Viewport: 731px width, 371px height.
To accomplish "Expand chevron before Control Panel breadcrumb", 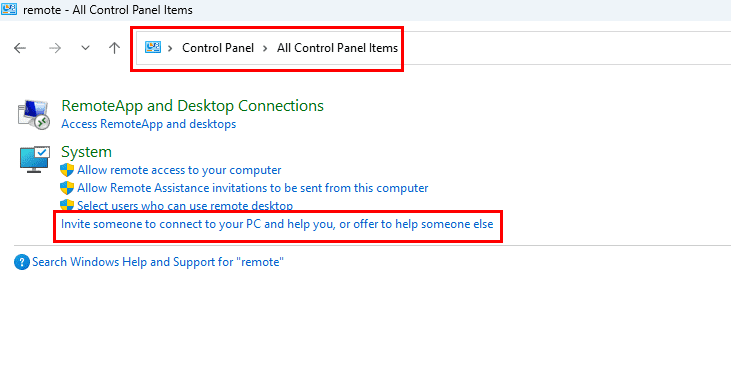I will pos(171,48).
